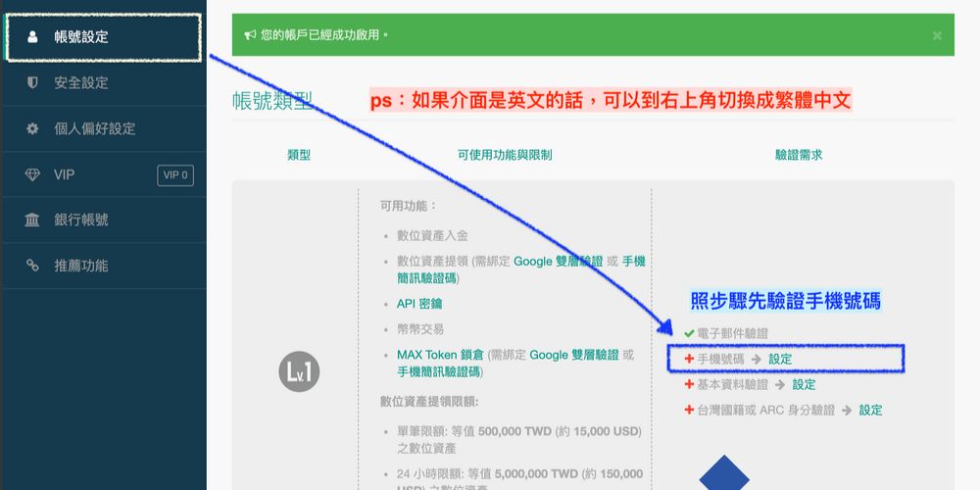Screen dimensions: 980x490
Task: Click the arrow icon after ARC 身分驗證
Action: coord(847,410)
